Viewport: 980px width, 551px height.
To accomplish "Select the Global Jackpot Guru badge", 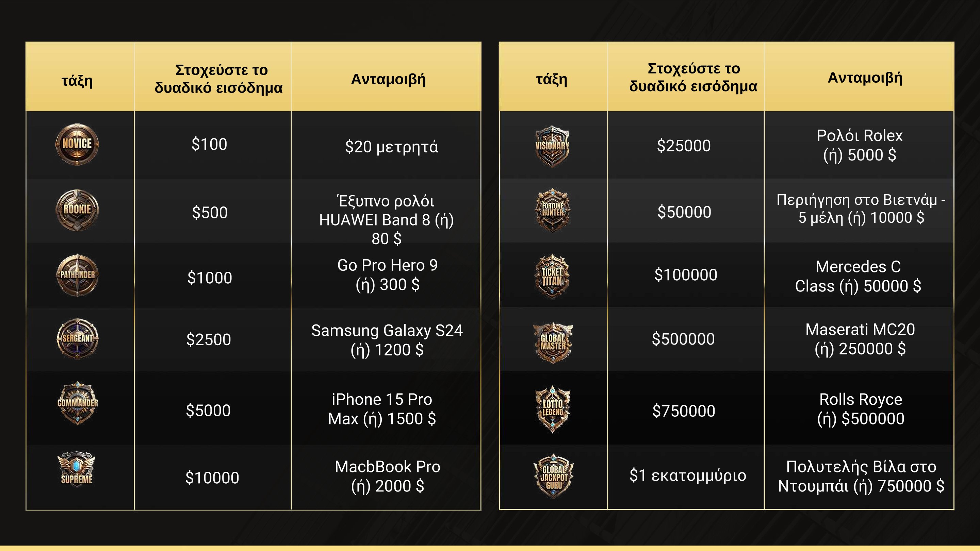I will (554, 476).
